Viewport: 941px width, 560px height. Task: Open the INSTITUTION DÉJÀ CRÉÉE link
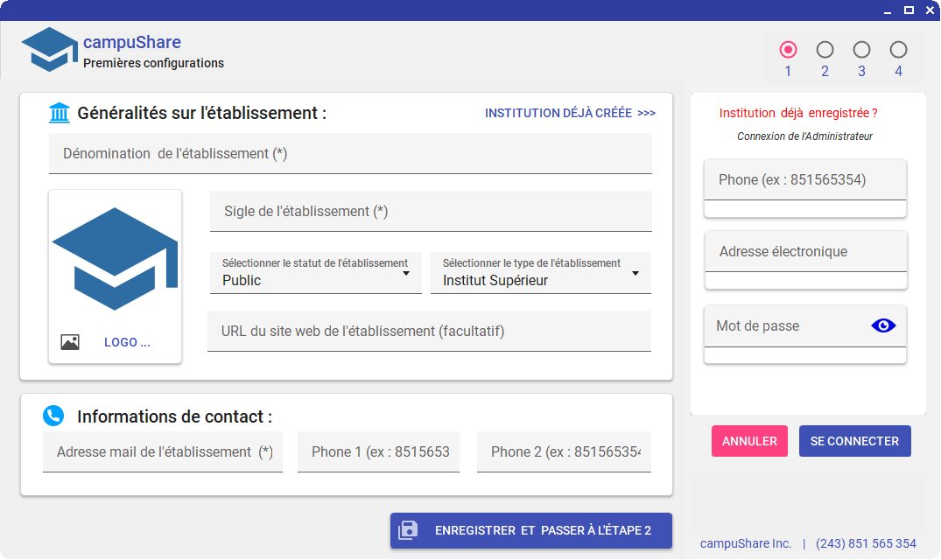coord(570,113)
